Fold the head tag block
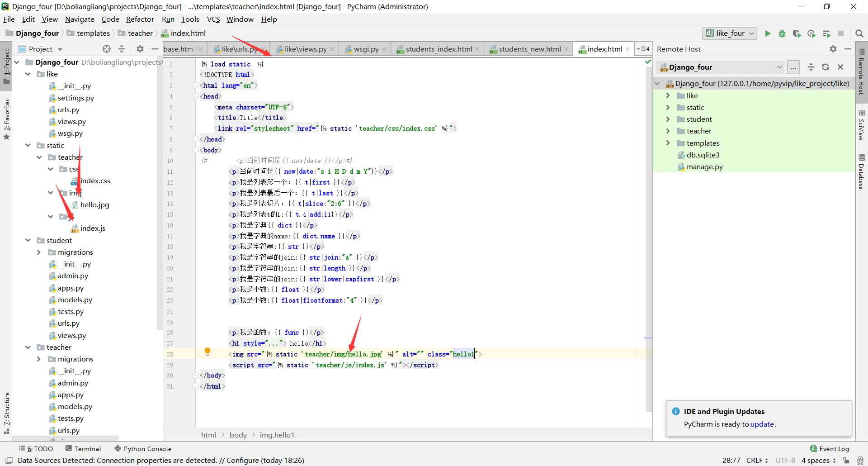The width and height of the screenshot is (868, 466). coord(196,96)
